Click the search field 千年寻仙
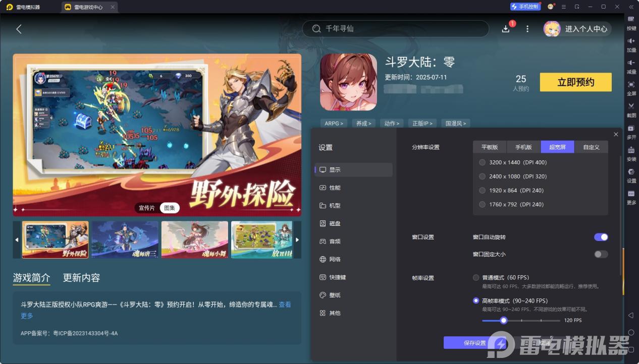Viewport: 639px width, 364px height. point(396,29)
